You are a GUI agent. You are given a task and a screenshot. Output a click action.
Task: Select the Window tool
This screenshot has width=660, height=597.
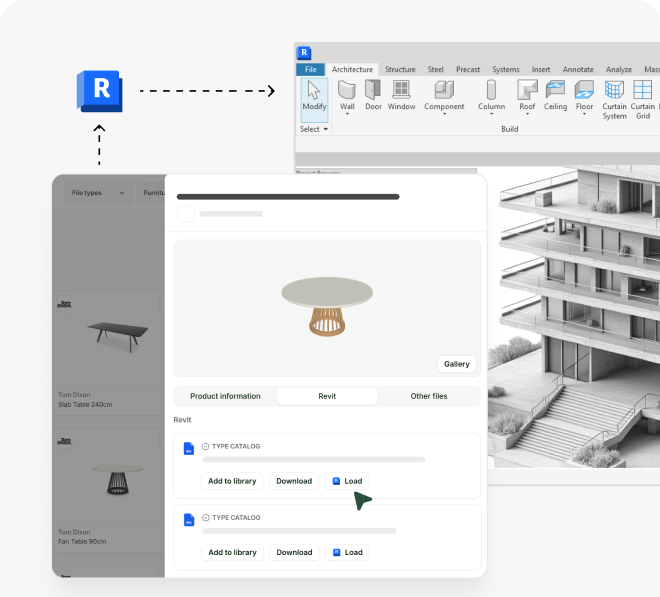tap(401, 95)
